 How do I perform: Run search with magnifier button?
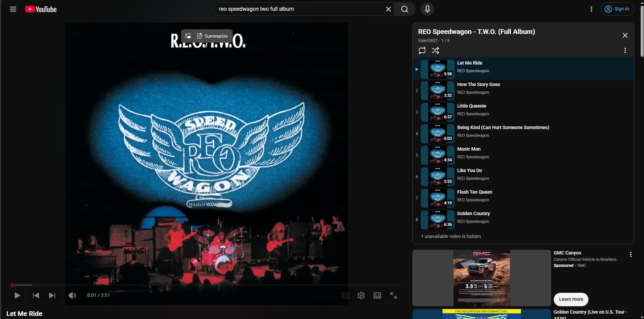click(x=405, y=9)
